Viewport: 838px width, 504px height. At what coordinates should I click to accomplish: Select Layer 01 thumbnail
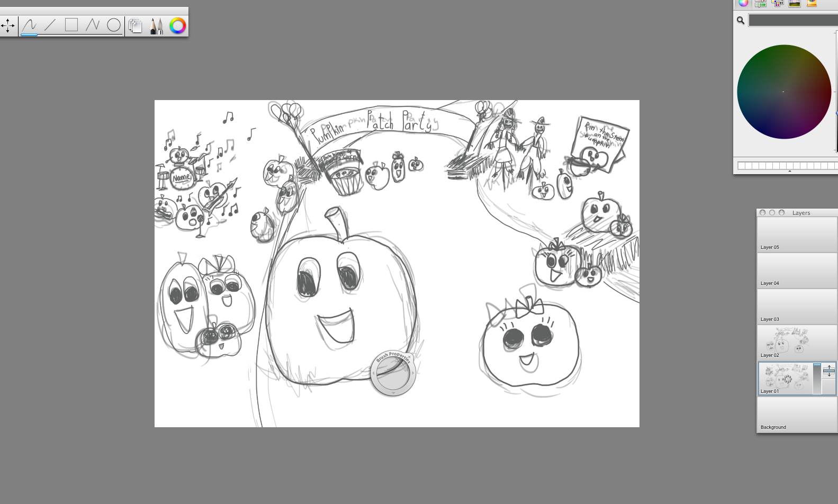786,379
